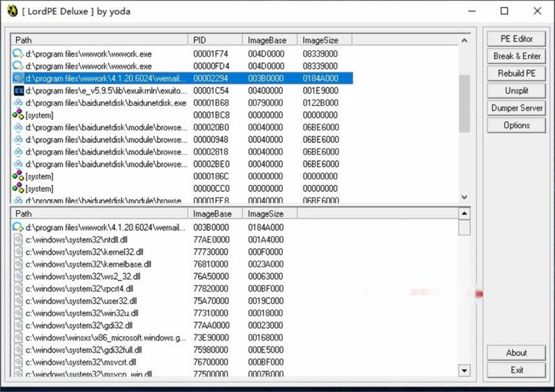Screen dimensions: 555x392
Task: Open the Dumper Server
Action: (516, 108)
